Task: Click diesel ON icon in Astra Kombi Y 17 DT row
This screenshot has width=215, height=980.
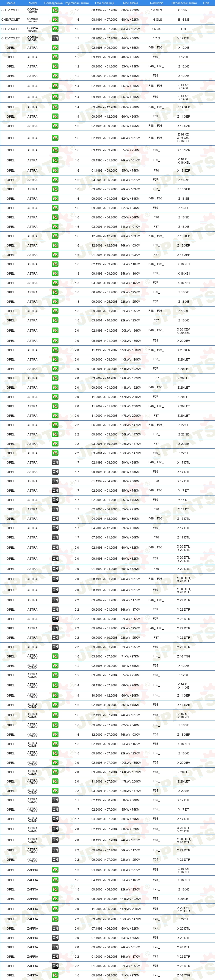Action: click(55, 810)
